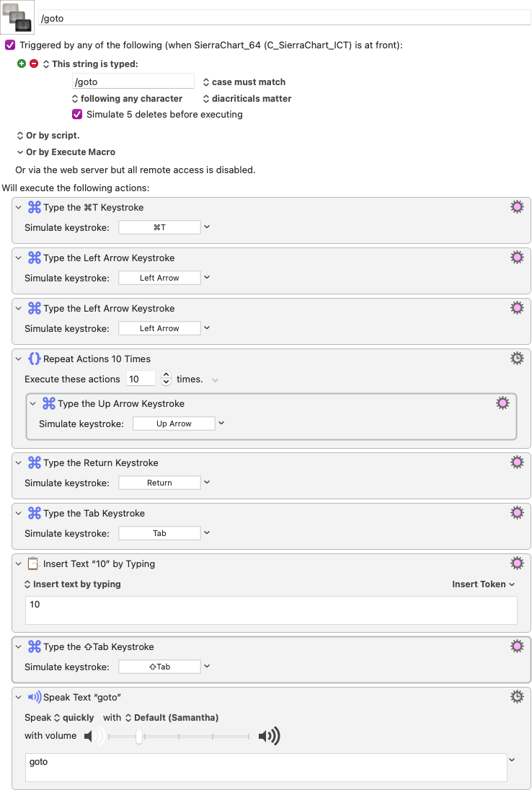Open gear menu for Repeat Actions 10 Times
Screen dimensions: 532x790
517,359
